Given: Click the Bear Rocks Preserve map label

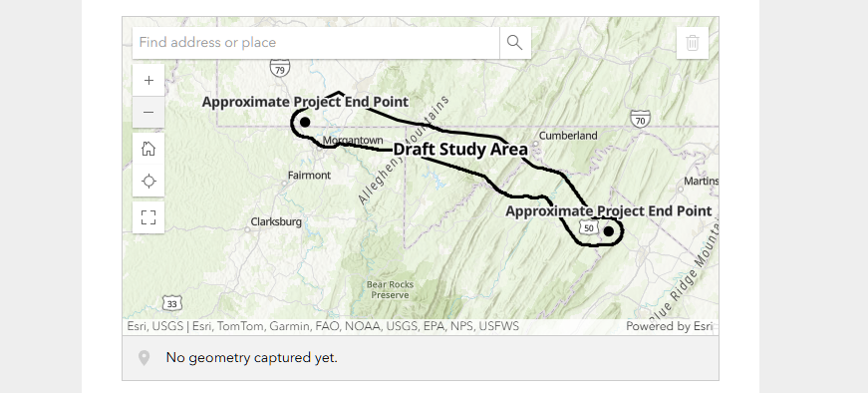Looking at the screenshot, I should (x=390, y=290).
